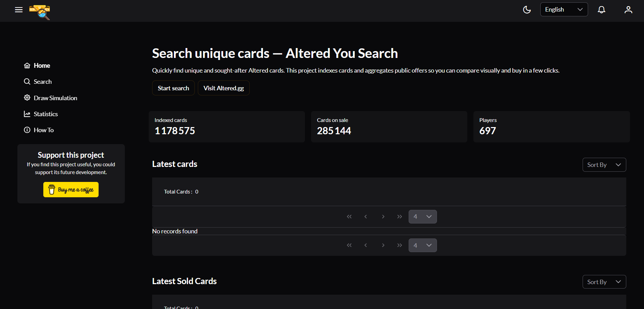
Task: Click the Latest cards heading
Action: coord(175,164)
